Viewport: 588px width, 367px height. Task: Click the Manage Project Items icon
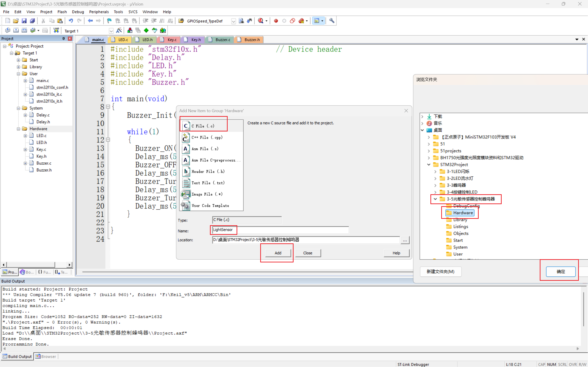pos(130,30)
